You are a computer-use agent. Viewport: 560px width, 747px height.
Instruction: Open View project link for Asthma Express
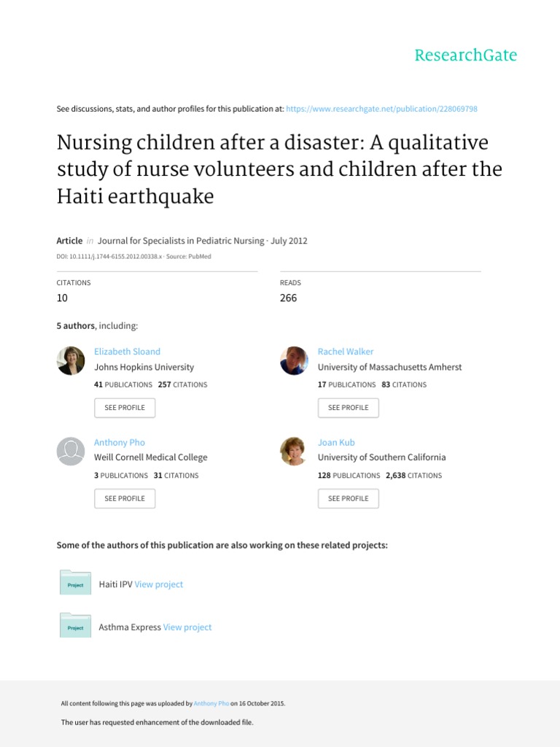coord(187,627)
